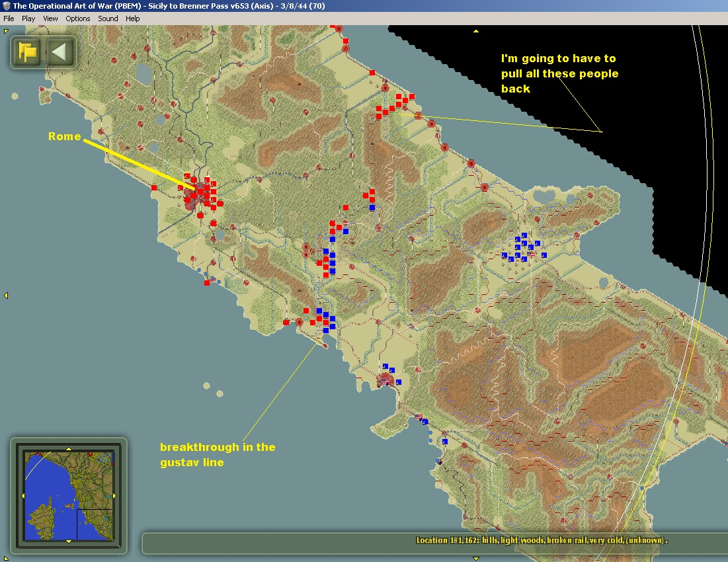This screenshot has width=728, height=562.
Task: Open the View menu
Action: click(x=50, y=19)
